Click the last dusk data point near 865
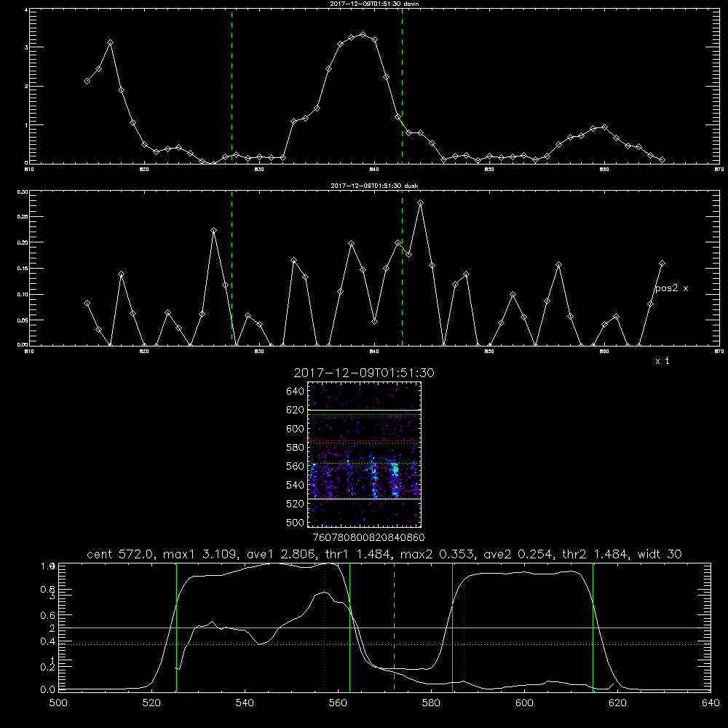Screen dimensions: 728x728 662,264
